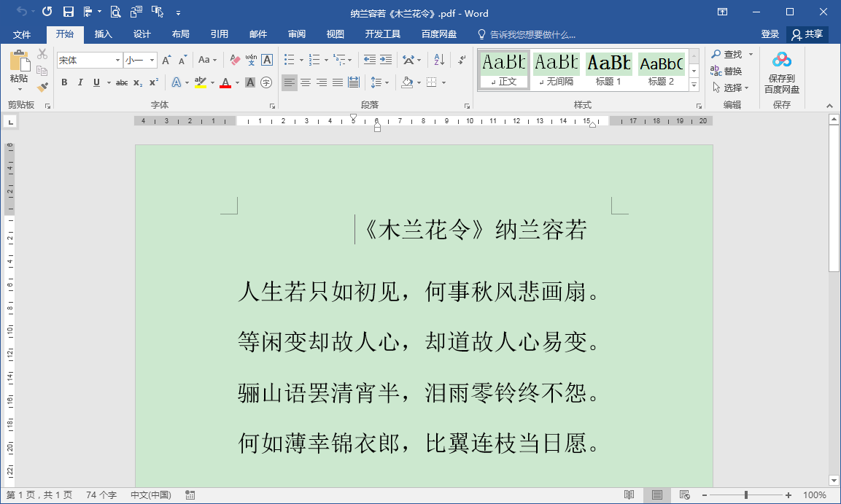
Task: Click the vertical scrollbar down arrow
Action: pos(834,480)
